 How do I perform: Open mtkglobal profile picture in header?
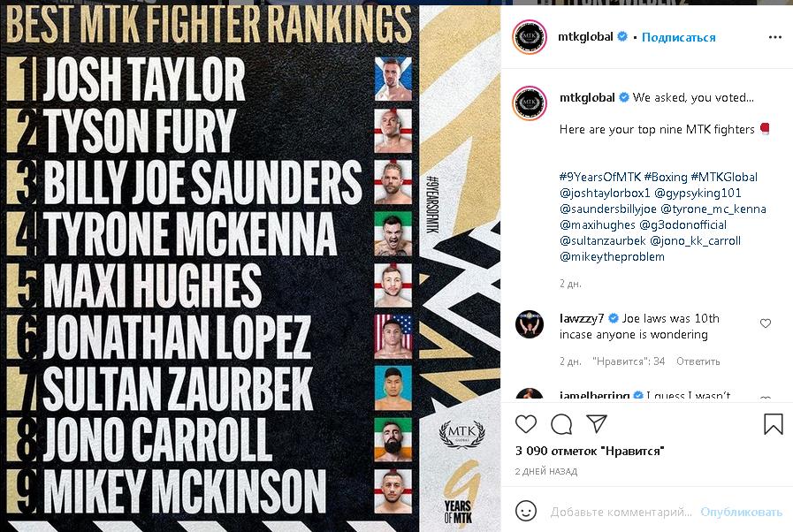(x=530, y=37)
